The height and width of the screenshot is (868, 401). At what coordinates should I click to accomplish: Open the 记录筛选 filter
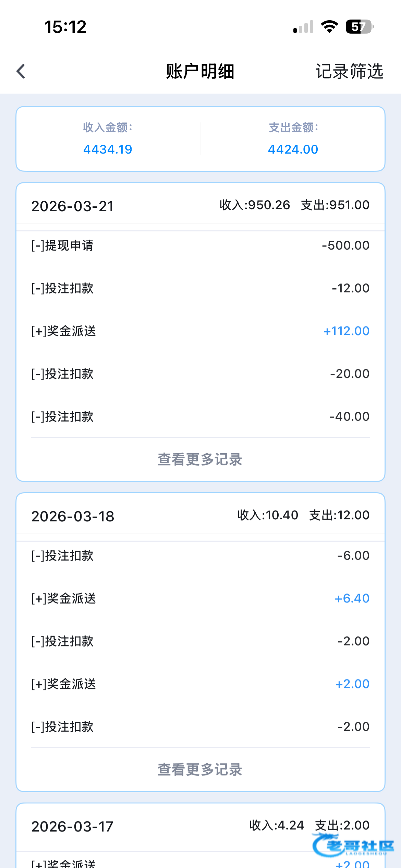(349, 71)
